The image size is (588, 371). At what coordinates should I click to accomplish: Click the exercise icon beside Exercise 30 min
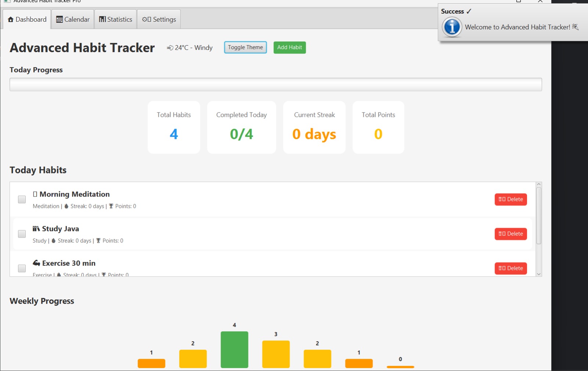pyautogui.click(x=36, y=263)
